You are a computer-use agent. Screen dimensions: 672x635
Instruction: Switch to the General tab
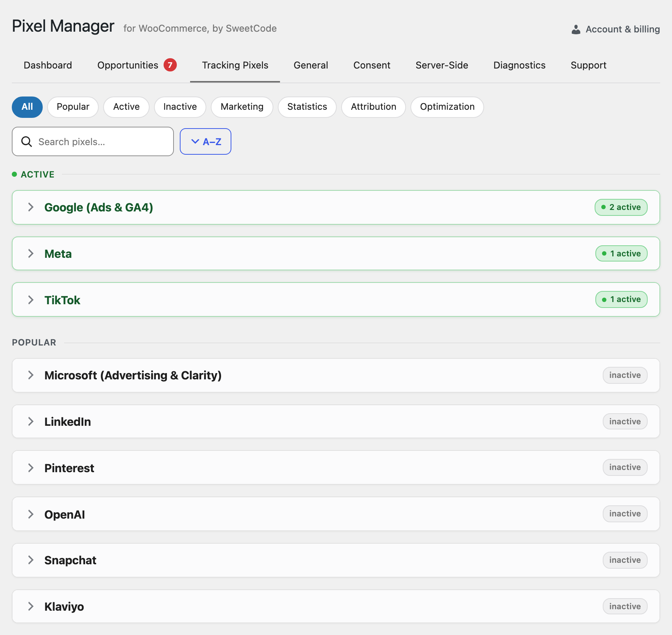pos(311,65)
